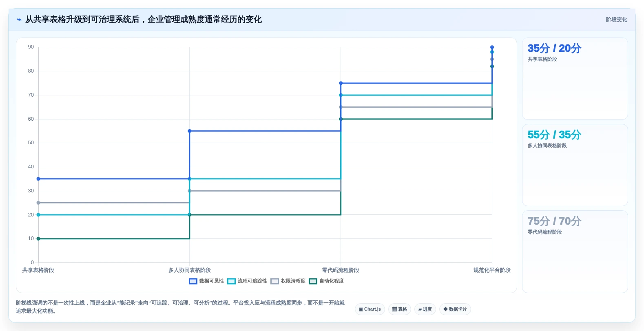The height and width of the screenshot is (331, 644).
Task: Click the blue data point at 75 on 零代码流程阶段
Action: tap(341, 83)
